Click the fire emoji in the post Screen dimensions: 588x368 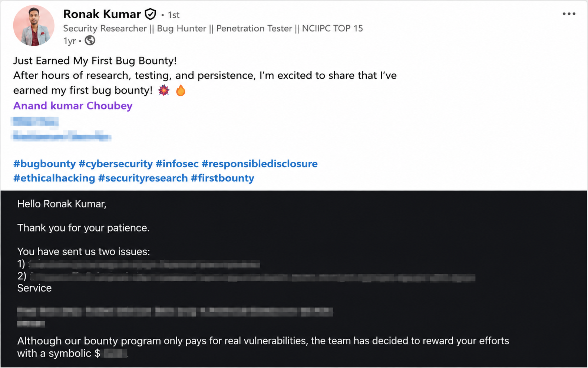point(181,90)
